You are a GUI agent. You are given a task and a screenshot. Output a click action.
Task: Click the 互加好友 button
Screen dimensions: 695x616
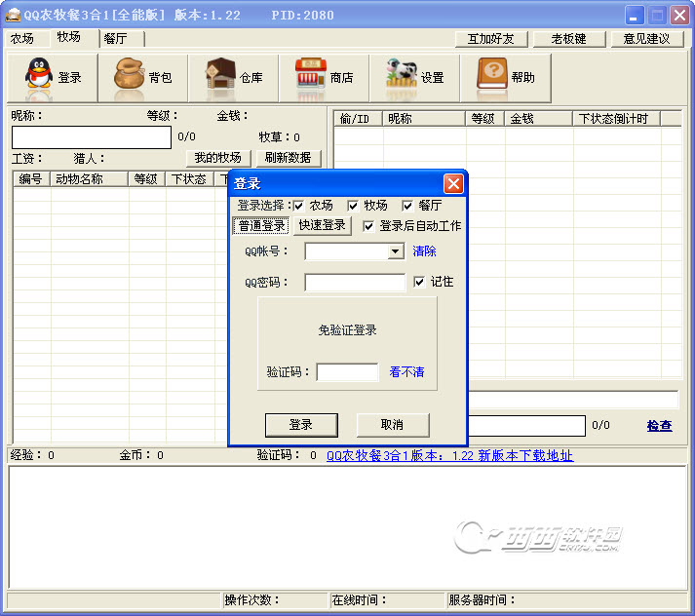pyautogui.click(x=491, y=39)
